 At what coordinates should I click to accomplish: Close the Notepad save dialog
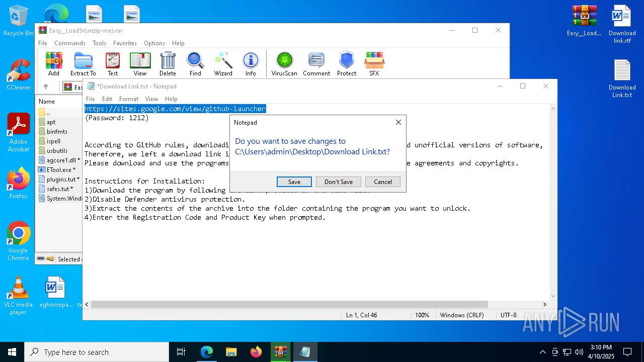(398, 122)
